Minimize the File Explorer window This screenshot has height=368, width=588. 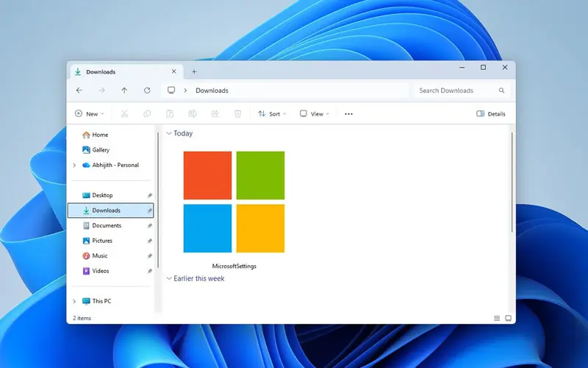(x=462, y=68)
